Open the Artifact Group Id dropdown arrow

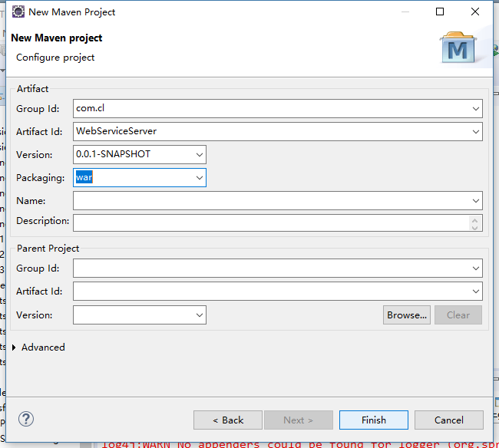tap(476, 109)
